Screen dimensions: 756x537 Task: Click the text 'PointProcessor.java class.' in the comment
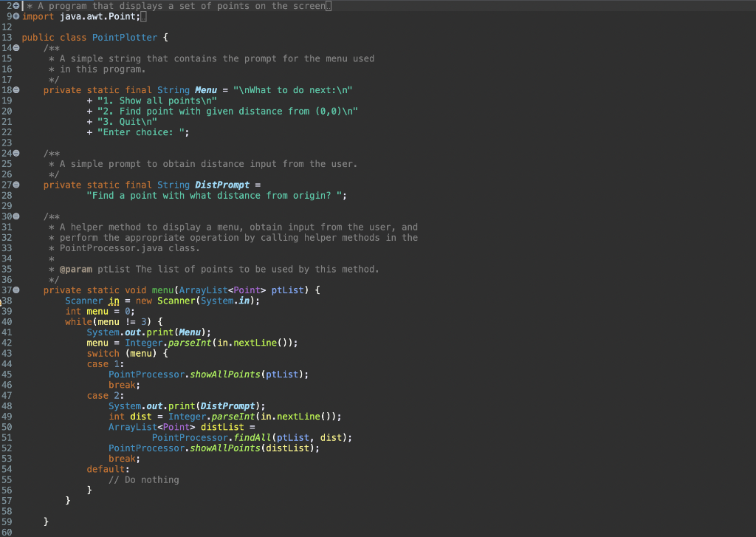click(x=130, y=248)
